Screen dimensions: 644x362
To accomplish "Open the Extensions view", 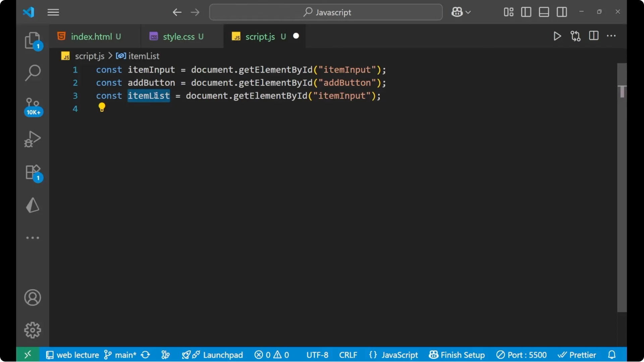I will click(33, 172).
